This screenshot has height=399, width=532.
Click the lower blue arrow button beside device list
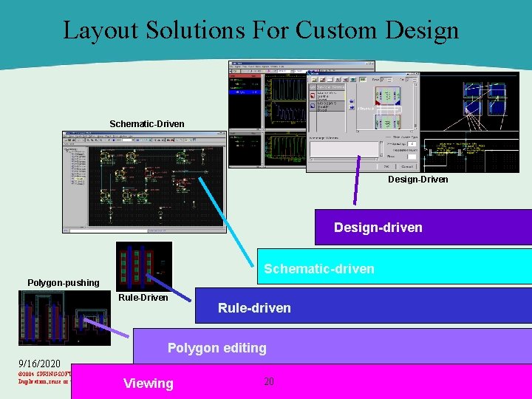(352, 108)
